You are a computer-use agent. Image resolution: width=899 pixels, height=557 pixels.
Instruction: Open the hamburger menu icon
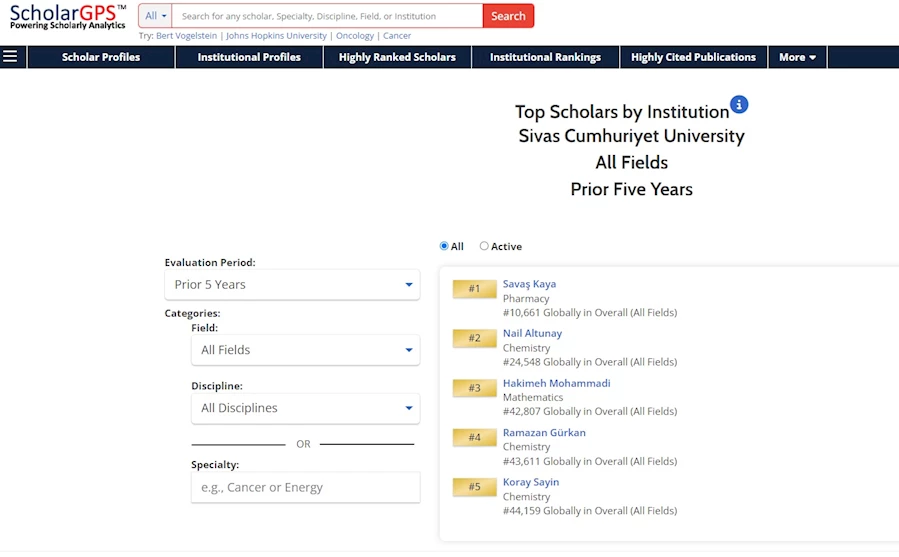(10, 56)
